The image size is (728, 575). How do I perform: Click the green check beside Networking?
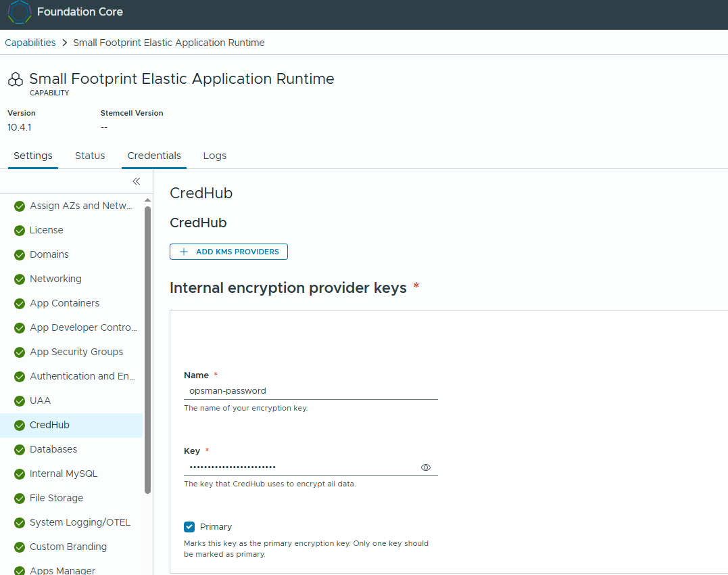(x=20, y=279)
